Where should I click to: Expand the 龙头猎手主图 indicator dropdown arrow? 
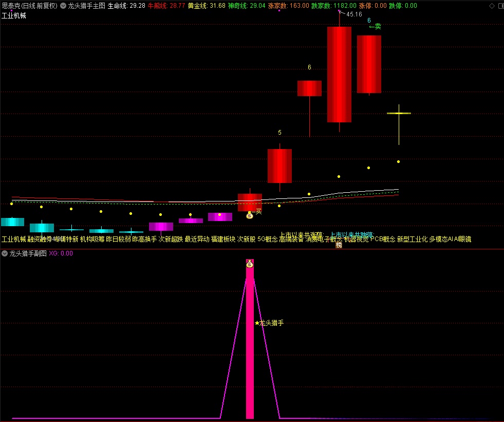tap(63, 6)
